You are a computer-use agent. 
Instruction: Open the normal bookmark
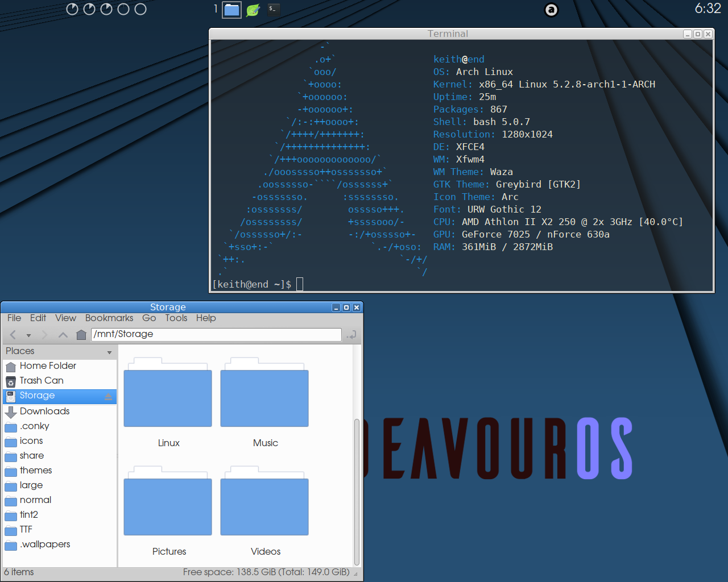pos(60,500)
